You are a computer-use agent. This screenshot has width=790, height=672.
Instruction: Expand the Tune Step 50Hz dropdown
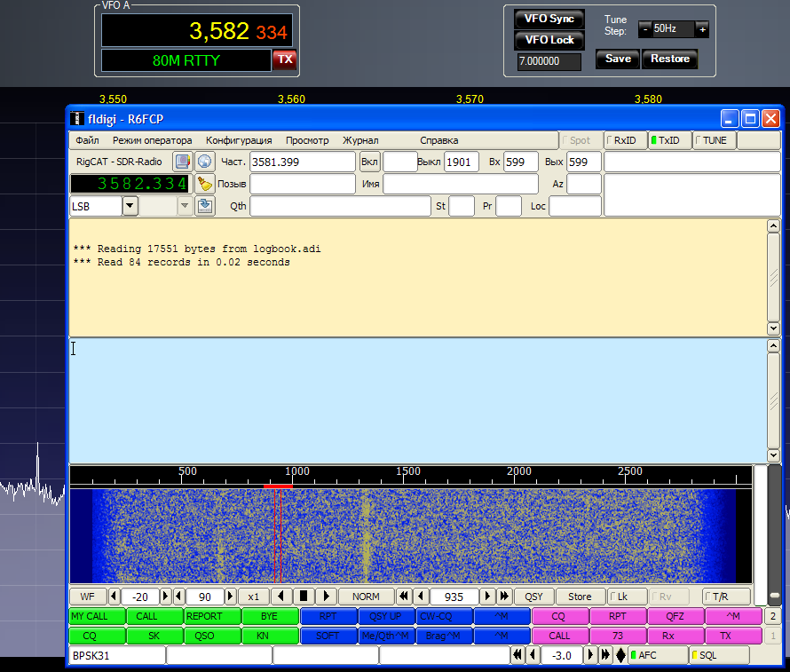(672, 29)
